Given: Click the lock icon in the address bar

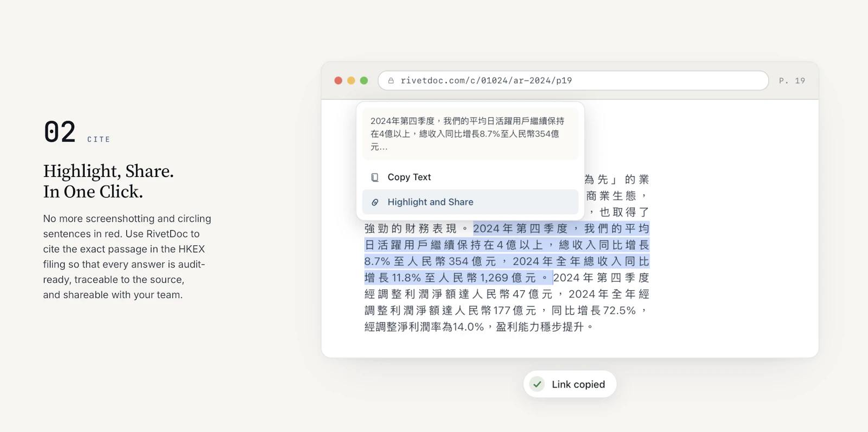Looking at the screenshot, I should pyautogui.click(x=391, y=80).
